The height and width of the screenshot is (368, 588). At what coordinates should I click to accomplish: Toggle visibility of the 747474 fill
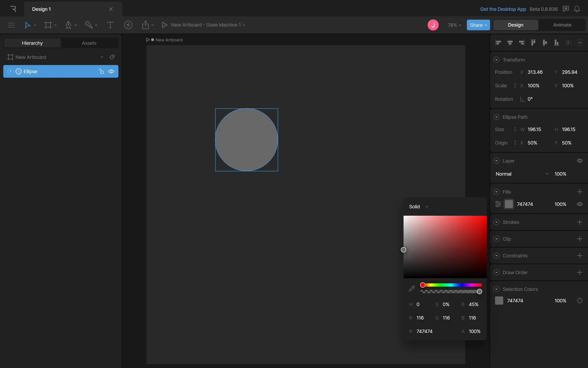(x=579, y=204)
